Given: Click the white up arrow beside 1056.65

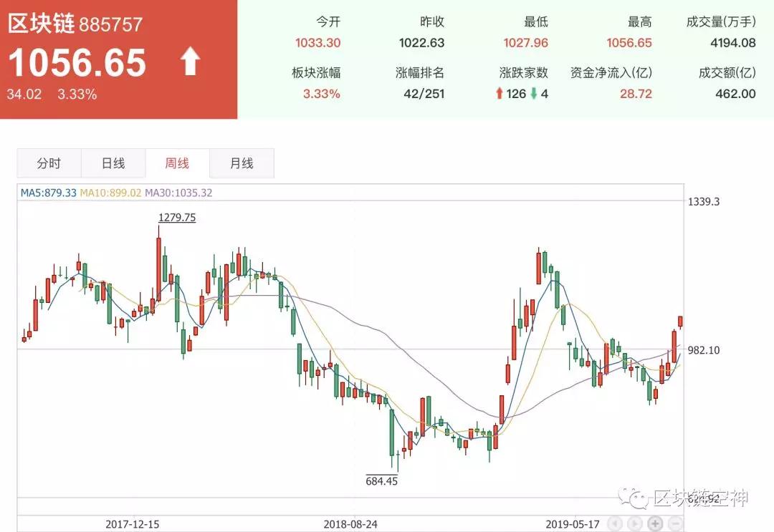Looking at the screenshot, I should [x=190, y=61].
